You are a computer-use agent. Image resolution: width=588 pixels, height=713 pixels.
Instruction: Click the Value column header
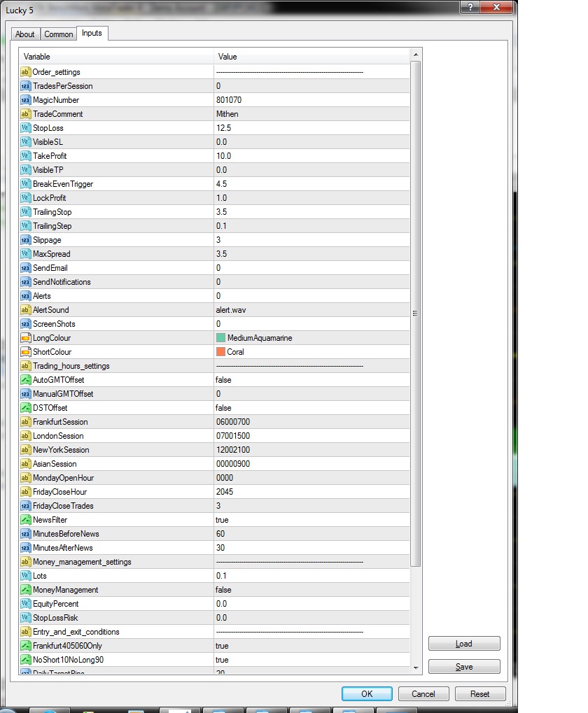(311, 57)
